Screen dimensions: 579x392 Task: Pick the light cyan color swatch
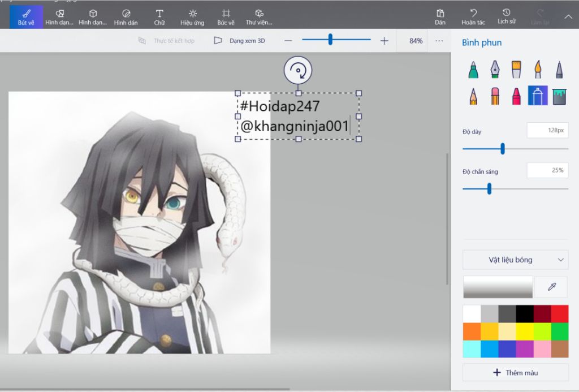click(x=472, y=349)
